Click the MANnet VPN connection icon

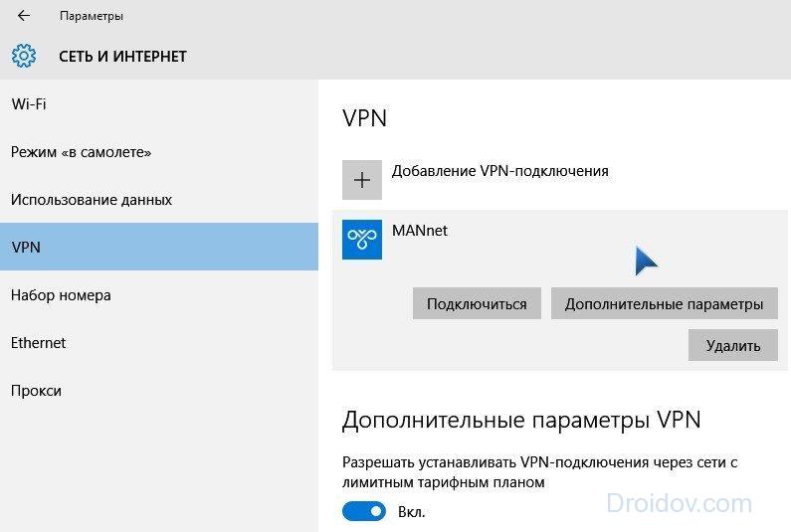click(x=362, y=240)
